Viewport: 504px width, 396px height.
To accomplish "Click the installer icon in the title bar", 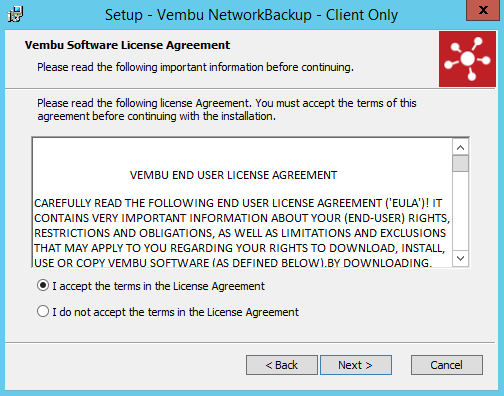I will coord(15,14).
